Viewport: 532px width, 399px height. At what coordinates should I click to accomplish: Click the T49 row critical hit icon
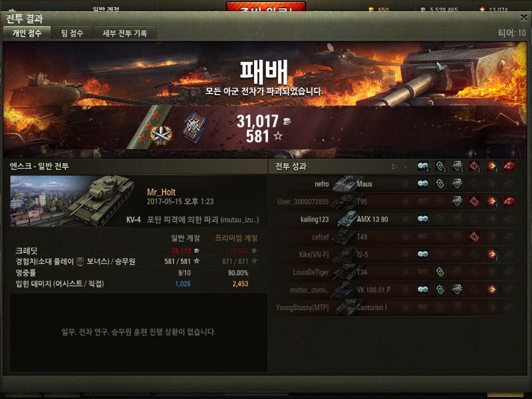(474, 237)
